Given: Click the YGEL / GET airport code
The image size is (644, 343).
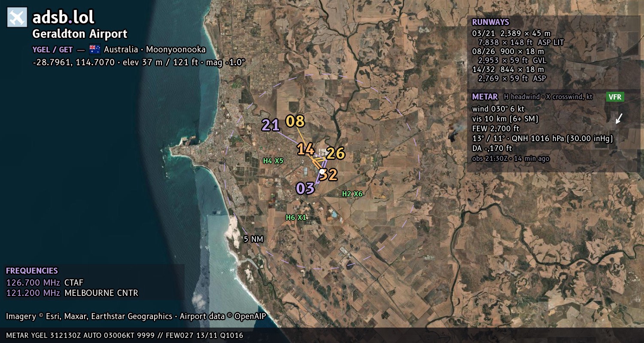Looking at the screenshot, I should click(x=52, y=50).
